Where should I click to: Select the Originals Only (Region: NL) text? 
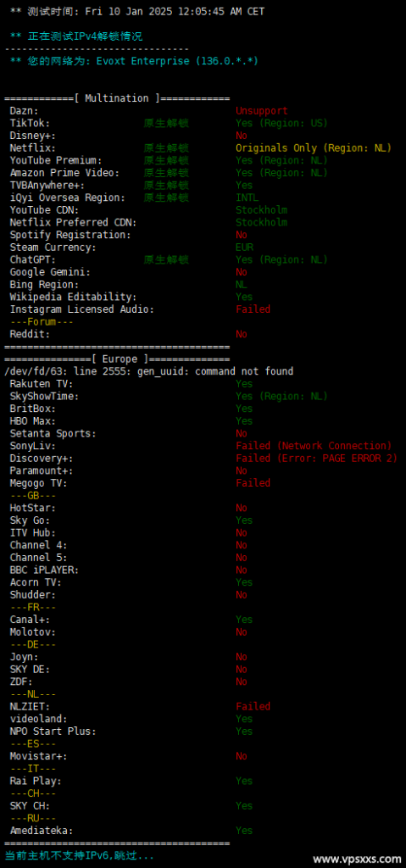[314, 147]
